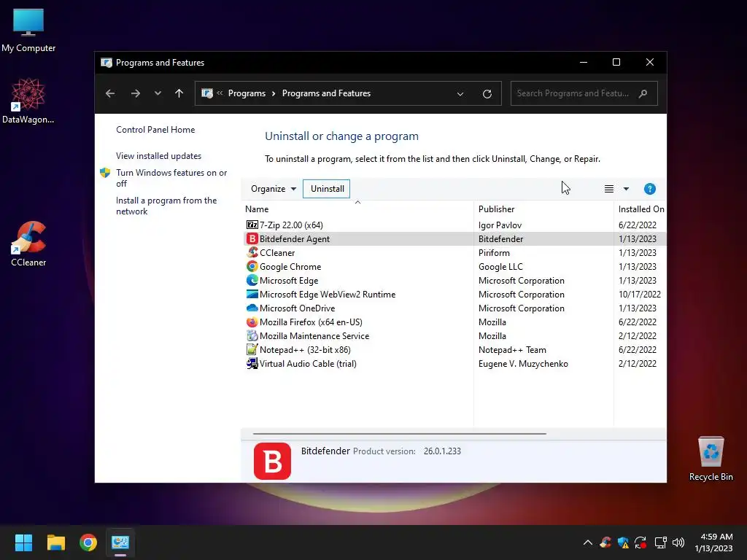
Task: Click the Programs breadcrumb
Action: pos(247,93)
